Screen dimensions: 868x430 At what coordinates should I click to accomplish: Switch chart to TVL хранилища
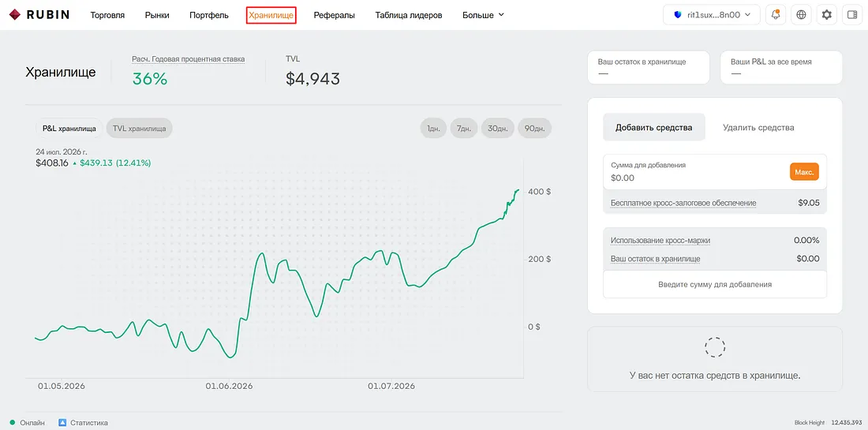140,129
